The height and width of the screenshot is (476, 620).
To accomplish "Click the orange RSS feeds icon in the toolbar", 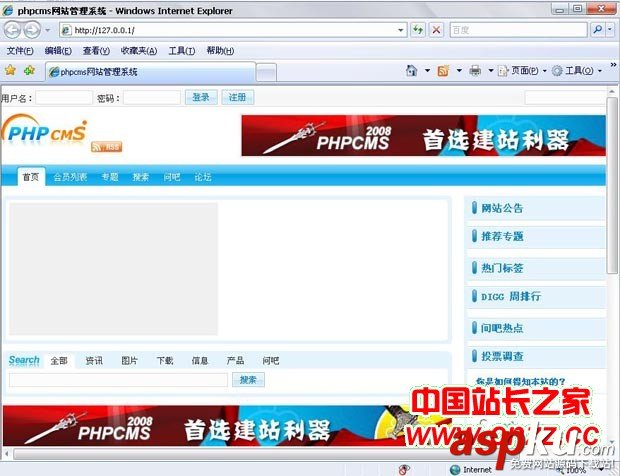I will click(443, 70).
